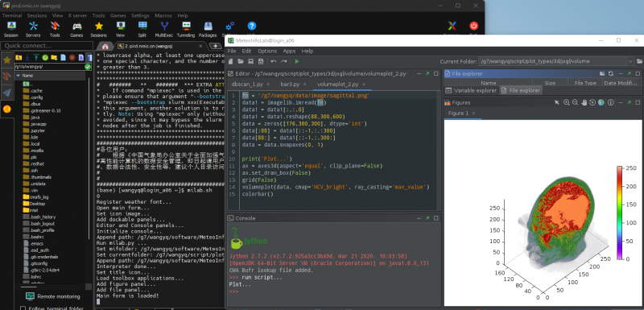Click the green checkmark beside remote path
Viewport: 644px width, 310px height.
88,67
